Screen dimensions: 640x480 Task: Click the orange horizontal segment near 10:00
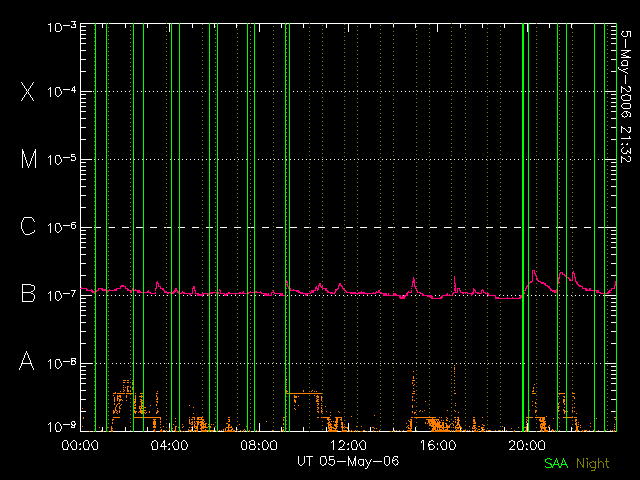tap(304, 393)
